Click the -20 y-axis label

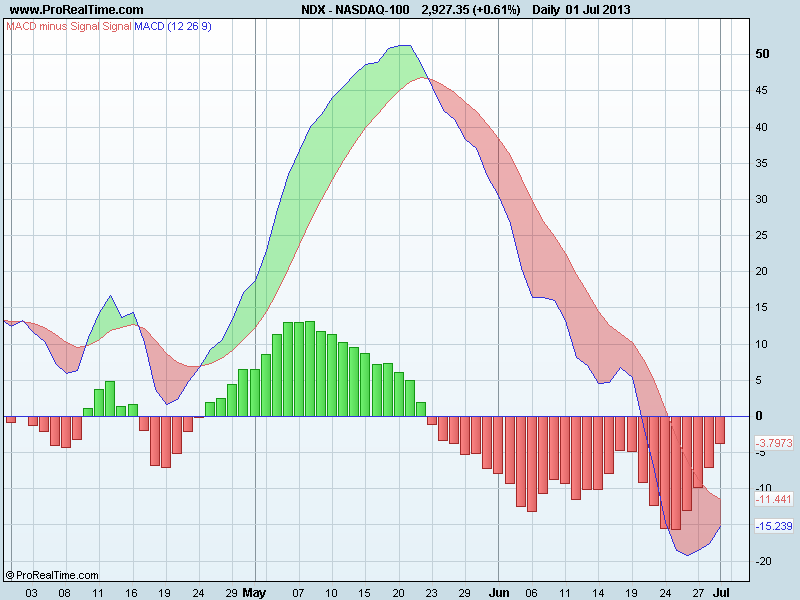tap(763, 561)
